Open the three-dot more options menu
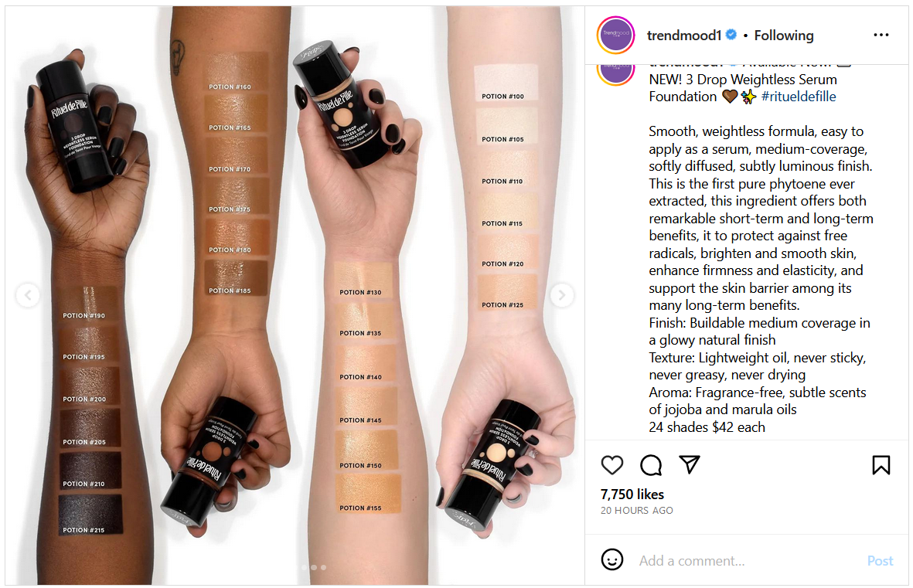Image resolution: width=913 pixels, height=588 pixels. 881,35
